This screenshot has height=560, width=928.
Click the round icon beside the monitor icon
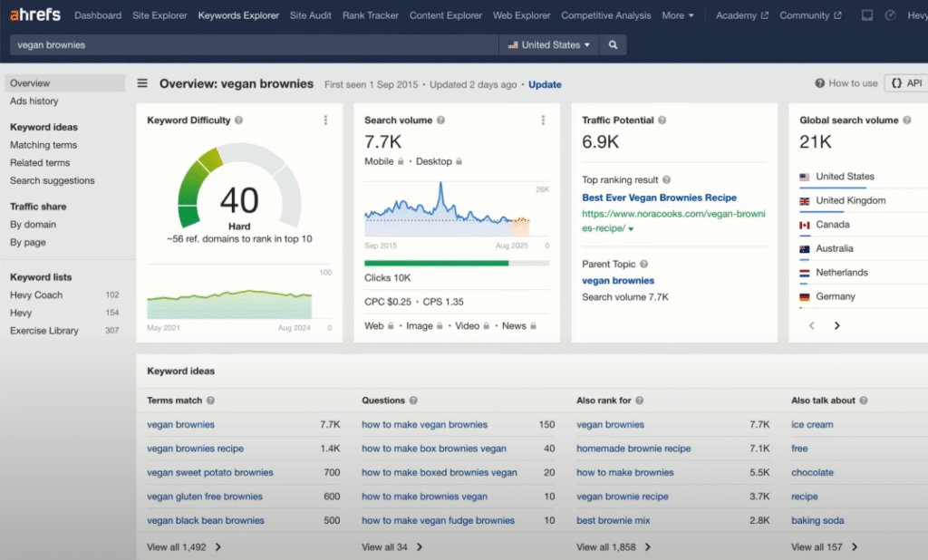890,15
